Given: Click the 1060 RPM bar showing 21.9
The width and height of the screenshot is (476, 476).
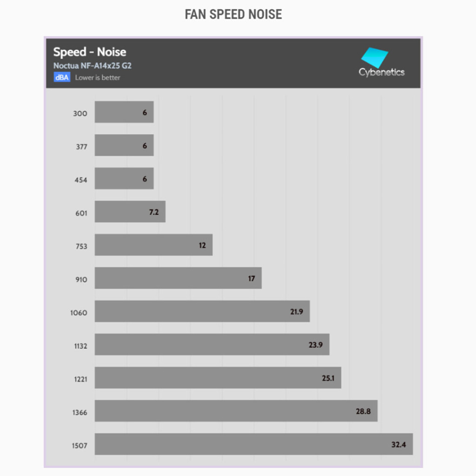Looking at the screenshot, I should [x=202, y=311].
